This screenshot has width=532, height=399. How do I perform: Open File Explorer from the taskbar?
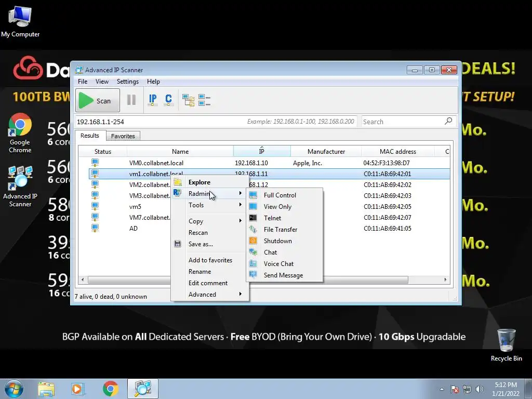(x=46, y=389)
